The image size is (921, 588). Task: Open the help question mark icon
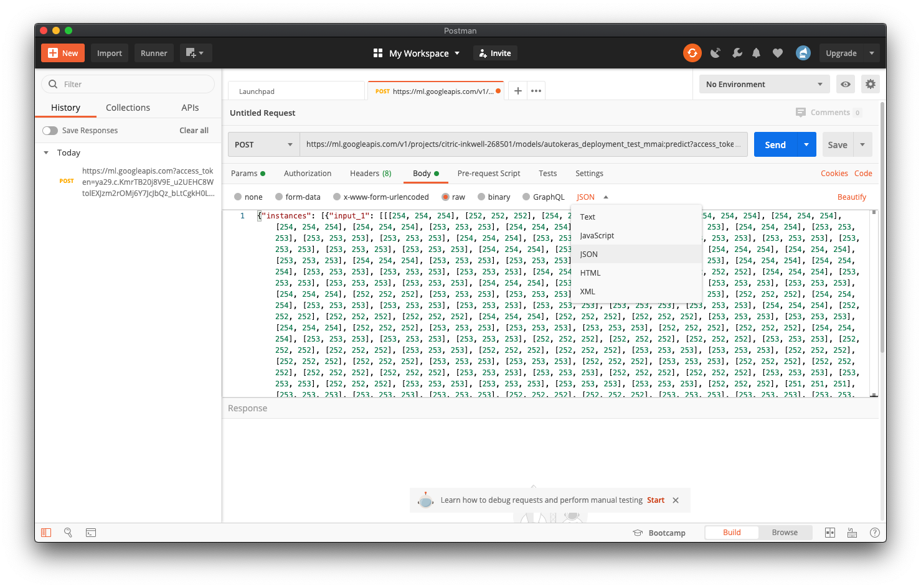pyautogui.click(x=875, y=533)
